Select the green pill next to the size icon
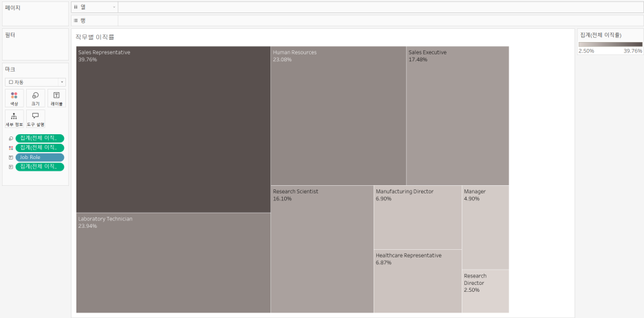Viewport: 644px width, 318px height. [x=40, y=138]
